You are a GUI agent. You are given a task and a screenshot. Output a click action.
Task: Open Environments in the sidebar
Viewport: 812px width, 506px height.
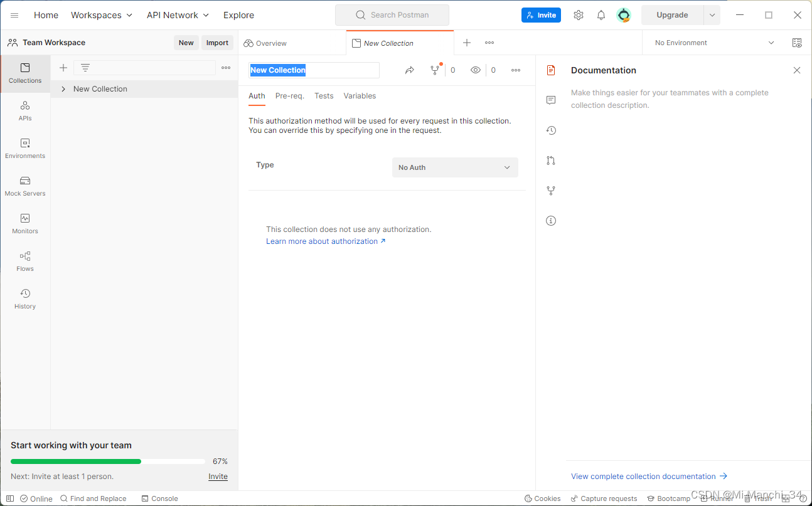[x=25, y=149]
